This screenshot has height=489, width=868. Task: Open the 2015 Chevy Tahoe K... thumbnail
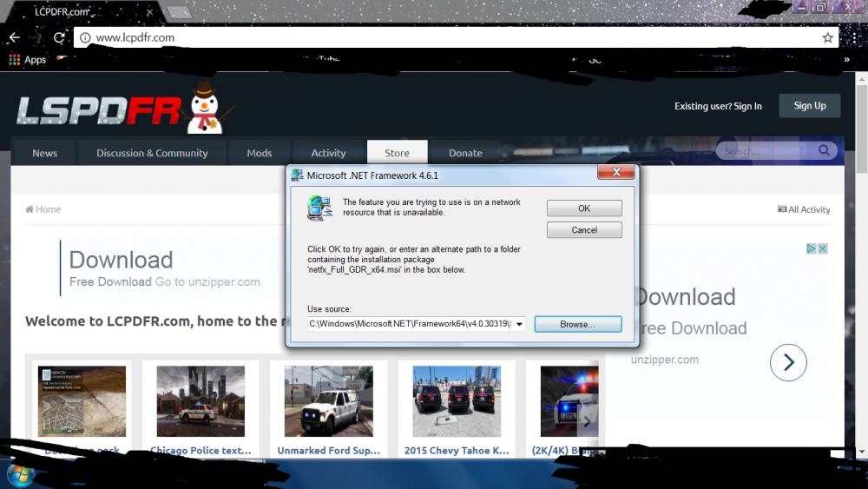[457, 401]
